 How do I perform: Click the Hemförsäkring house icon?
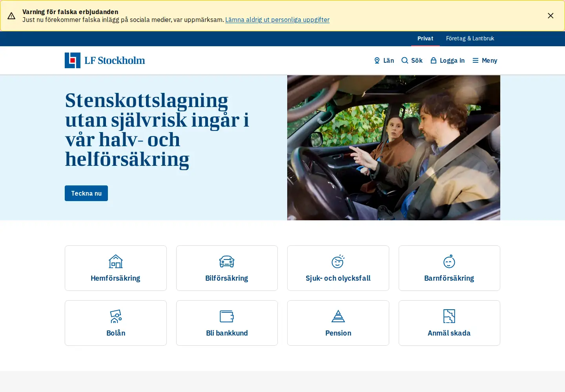point(116,261)
